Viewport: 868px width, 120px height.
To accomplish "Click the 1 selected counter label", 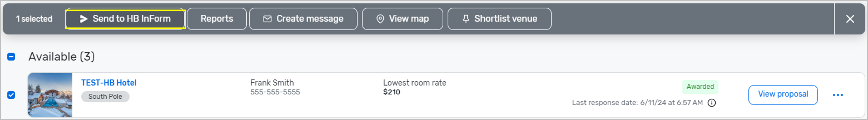I will coord(34,19).
